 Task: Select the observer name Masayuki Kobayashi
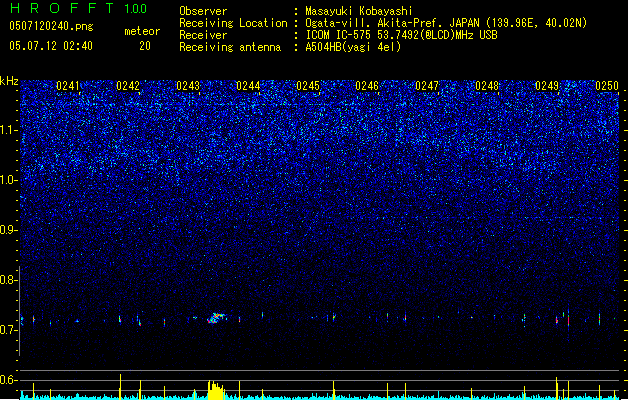click(x=359, y=11)
